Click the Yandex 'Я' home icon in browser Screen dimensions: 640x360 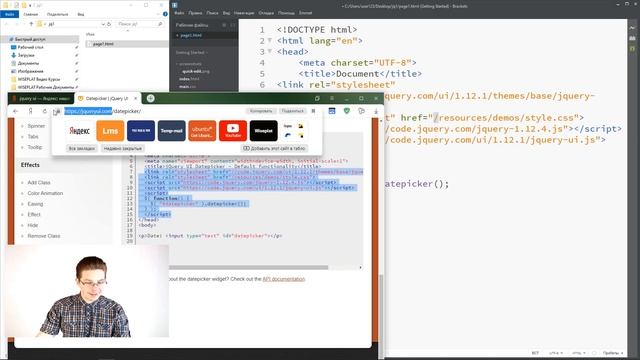30,111
